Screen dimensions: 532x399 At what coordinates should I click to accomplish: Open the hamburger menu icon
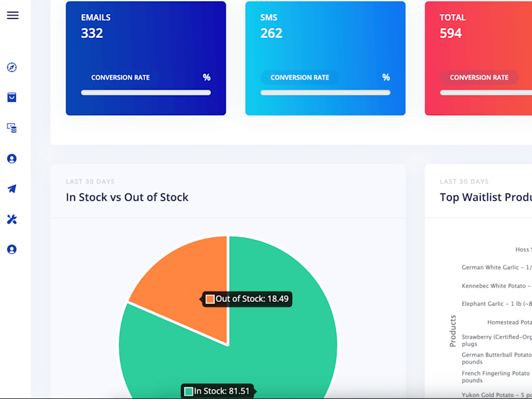[x=13, y=15]
